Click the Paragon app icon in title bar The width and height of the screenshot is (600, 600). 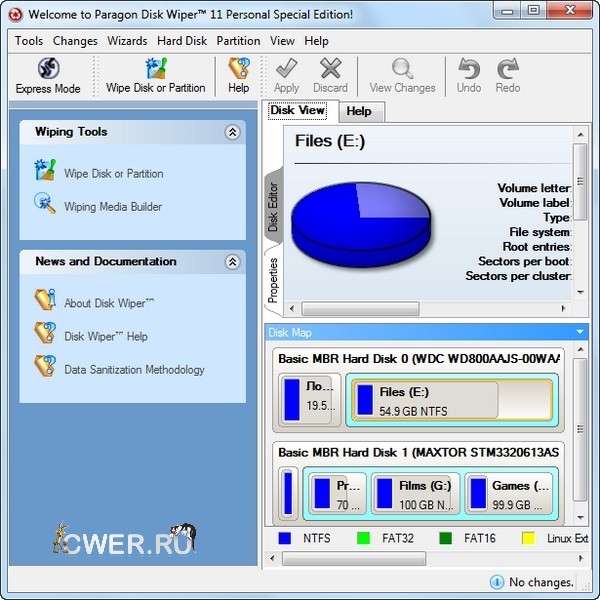pos(16,15)
